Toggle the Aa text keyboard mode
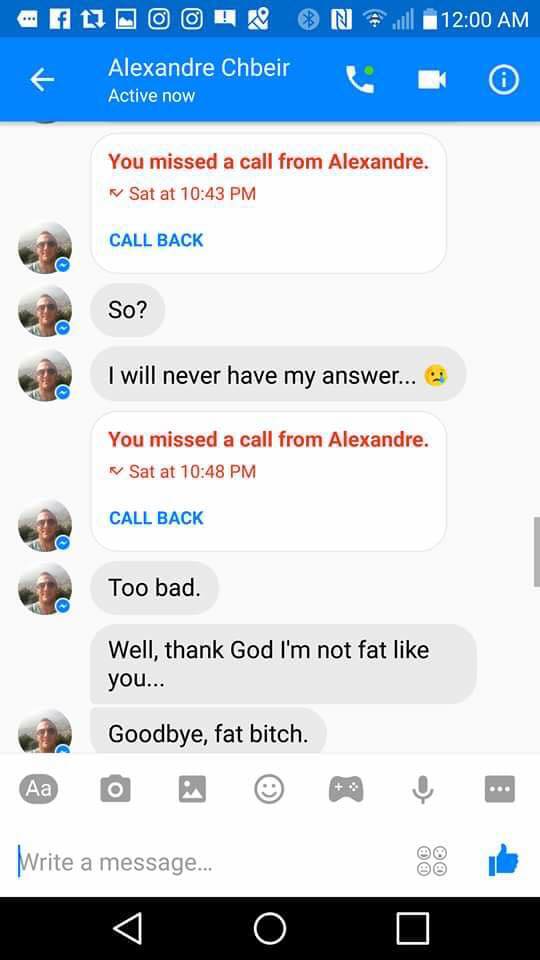The image size is (540, 960). click(x=39, y=789)
